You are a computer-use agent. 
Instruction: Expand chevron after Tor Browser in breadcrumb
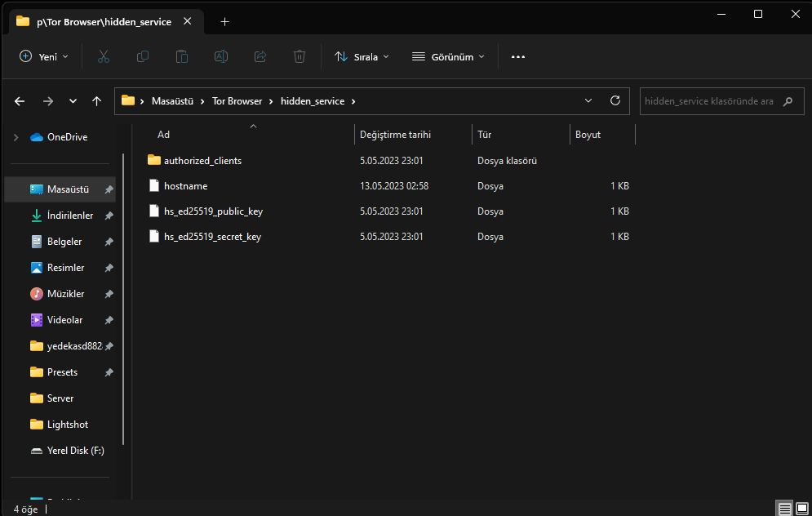tap(271, 101)
